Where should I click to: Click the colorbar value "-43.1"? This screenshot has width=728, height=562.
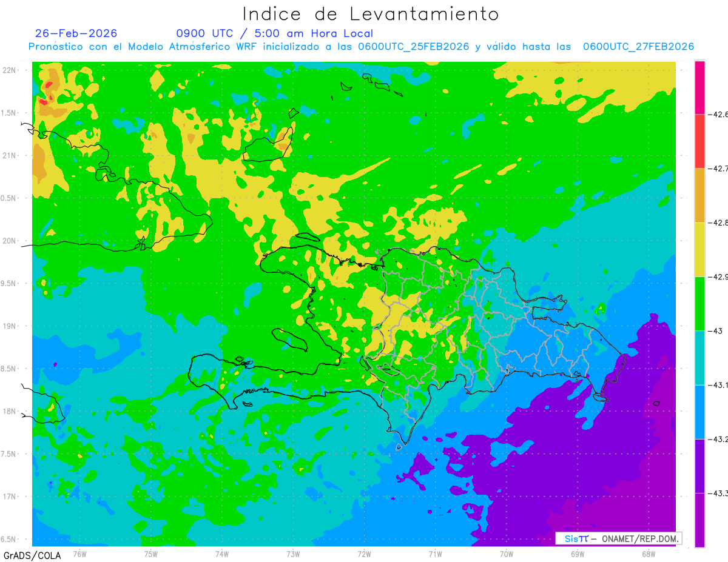point(719,385)
